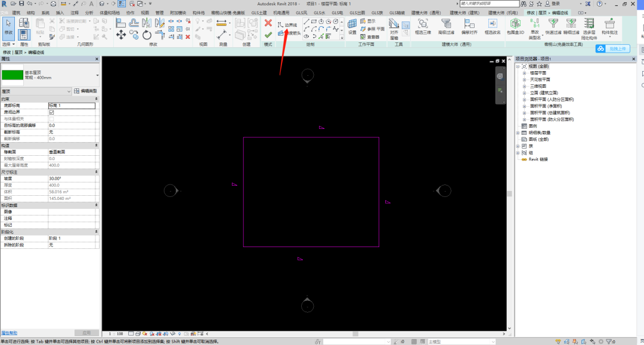
Task: Select the 坡度箭头 slope arrow tool
Action: coord(289,33)
